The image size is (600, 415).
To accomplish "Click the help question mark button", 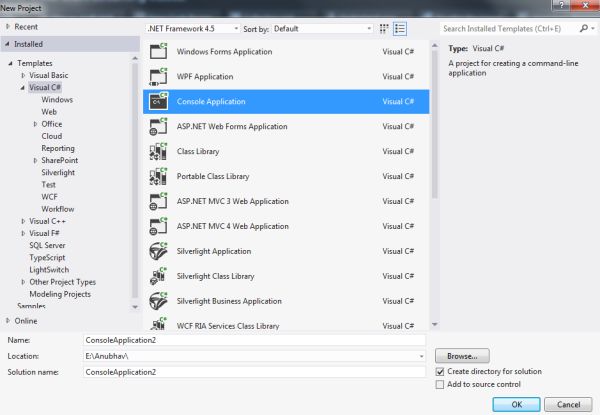I will click(x=561, y=5).
